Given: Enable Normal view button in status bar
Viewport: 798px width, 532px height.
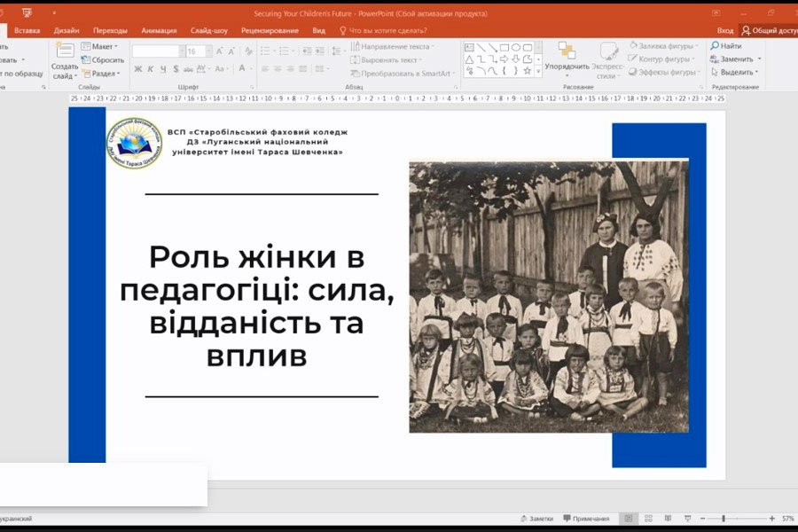Looking at the screenshot, I should coord(629,519).
